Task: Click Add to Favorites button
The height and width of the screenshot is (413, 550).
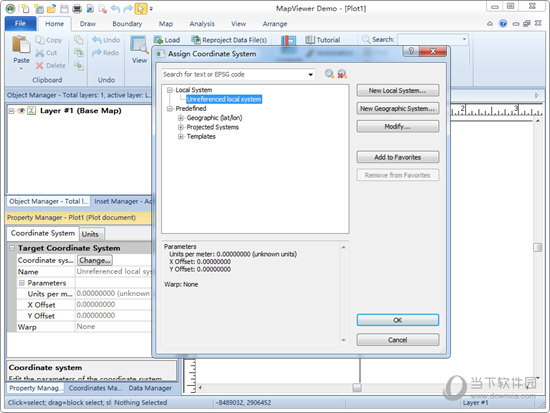Action: (397, 157)
